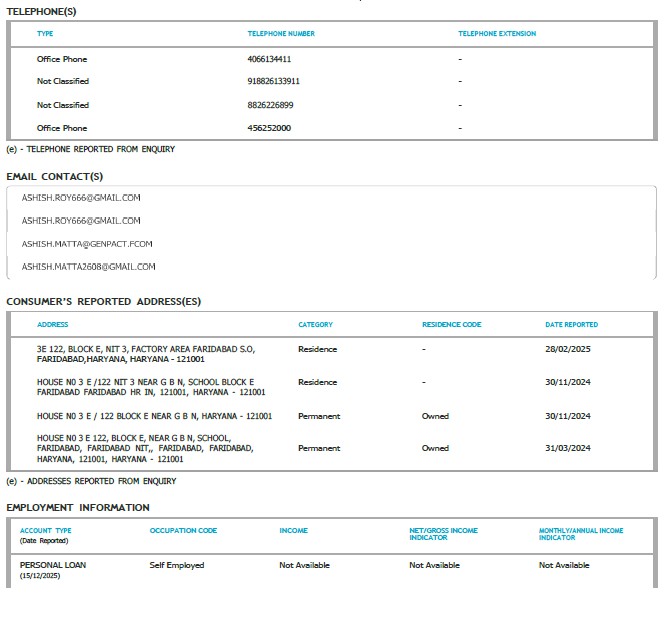
Task: Click the TELEPHONE EXTENSION column header
Action: [x=497, y=34]
